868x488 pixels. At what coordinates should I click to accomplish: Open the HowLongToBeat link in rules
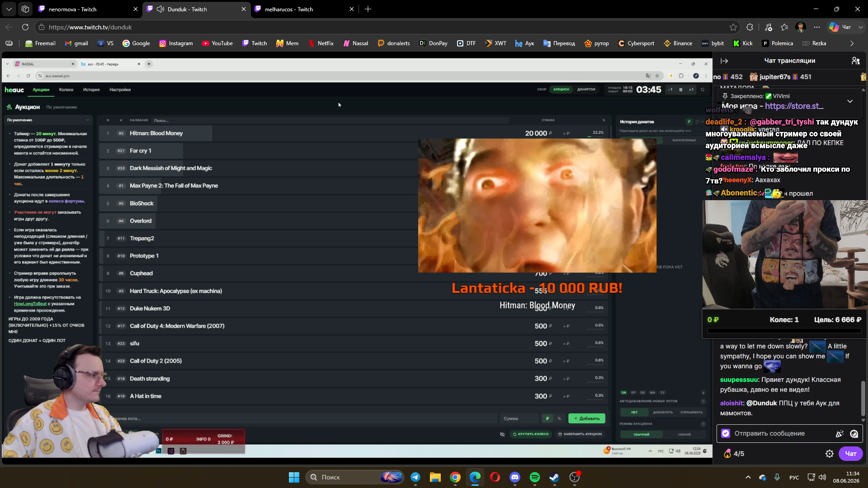[30, 304]
